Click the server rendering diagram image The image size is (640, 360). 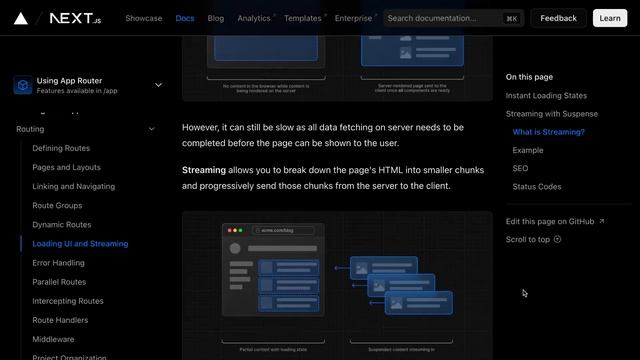coord(337,68)
